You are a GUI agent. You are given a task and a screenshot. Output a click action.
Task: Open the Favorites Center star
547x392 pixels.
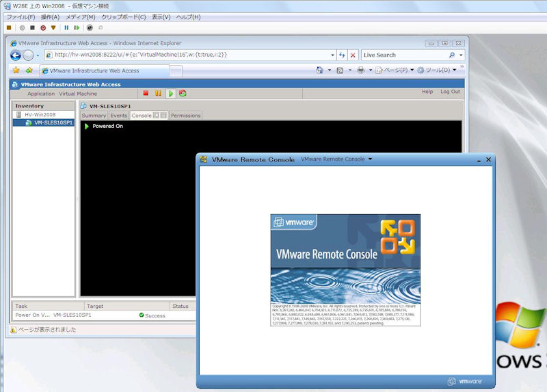coord(16,70)
